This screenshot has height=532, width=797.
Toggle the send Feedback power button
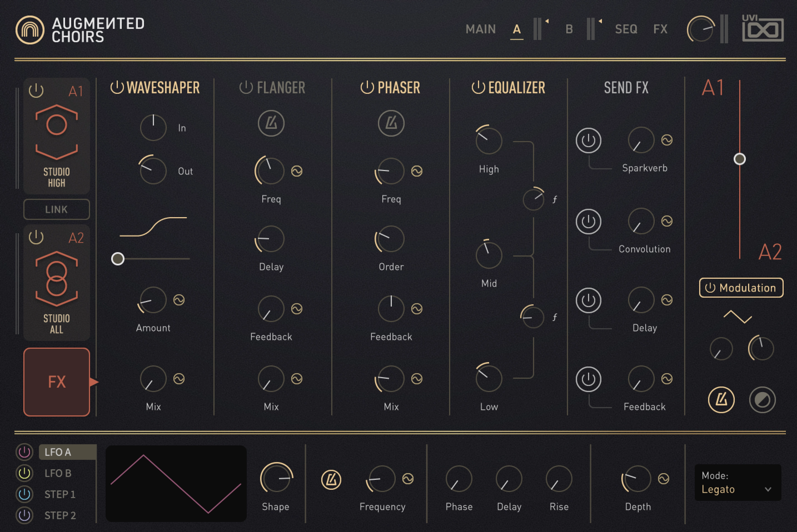click(x=589, y=379)
